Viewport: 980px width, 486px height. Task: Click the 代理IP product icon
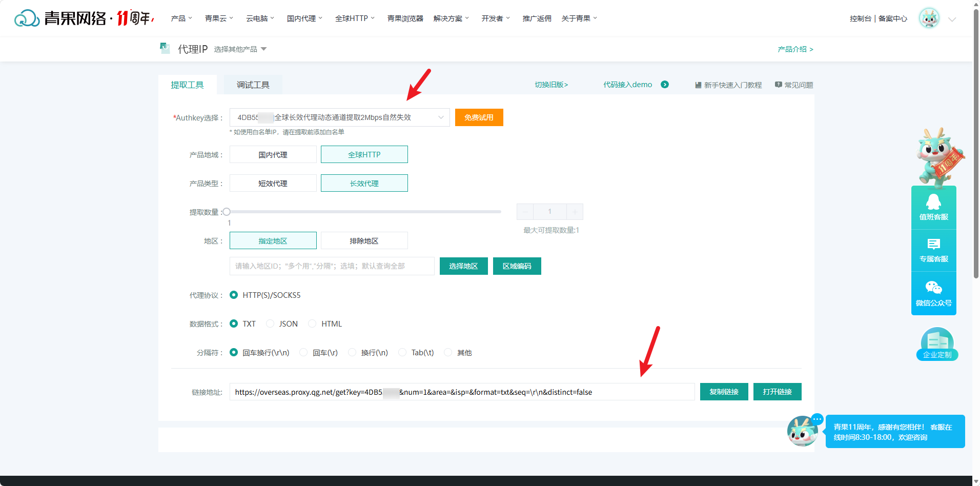[x=165, y=48]
